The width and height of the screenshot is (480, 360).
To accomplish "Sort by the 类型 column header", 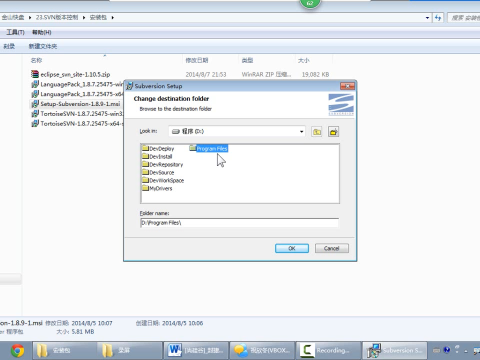I will (x=247, y=60).
